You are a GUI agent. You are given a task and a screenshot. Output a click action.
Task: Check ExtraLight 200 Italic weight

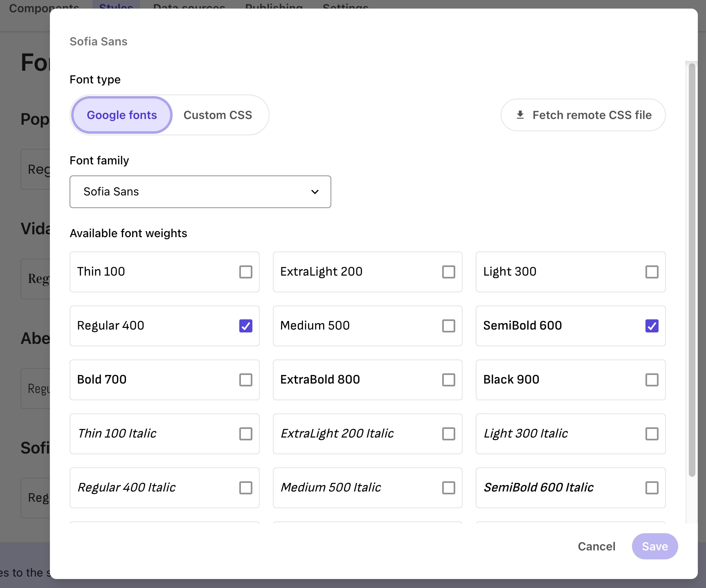pyautogui.click(x=449, y=434)
